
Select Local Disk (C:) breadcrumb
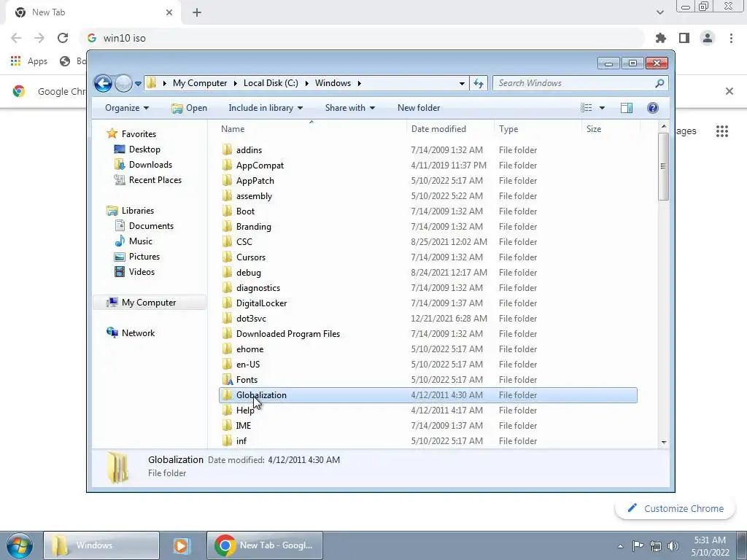point(271,83)
